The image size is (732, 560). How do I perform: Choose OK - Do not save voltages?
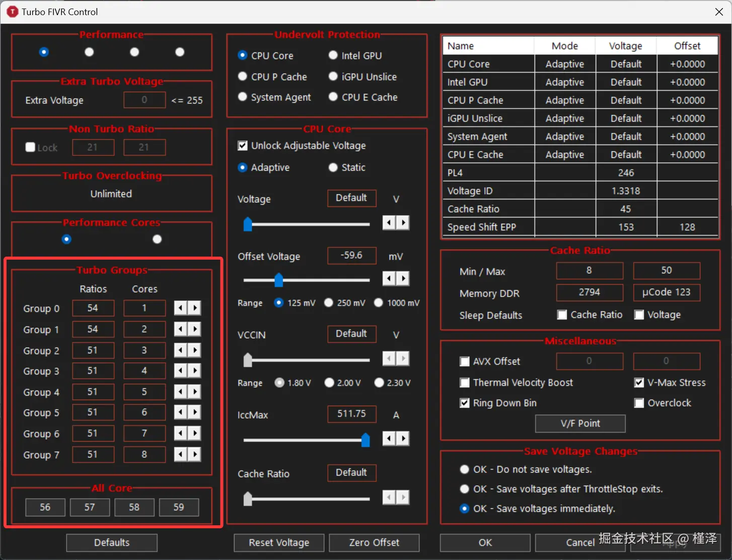[x=465, y=469]
